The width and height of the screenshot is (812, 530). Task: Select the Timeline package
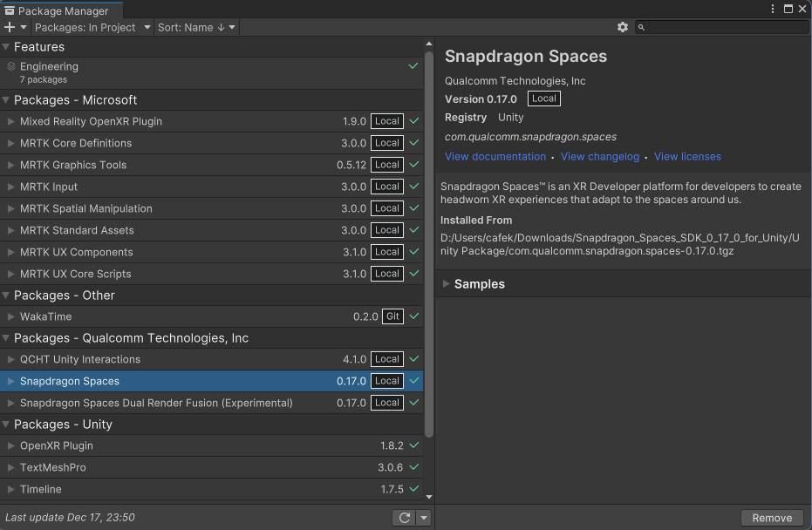211,489
